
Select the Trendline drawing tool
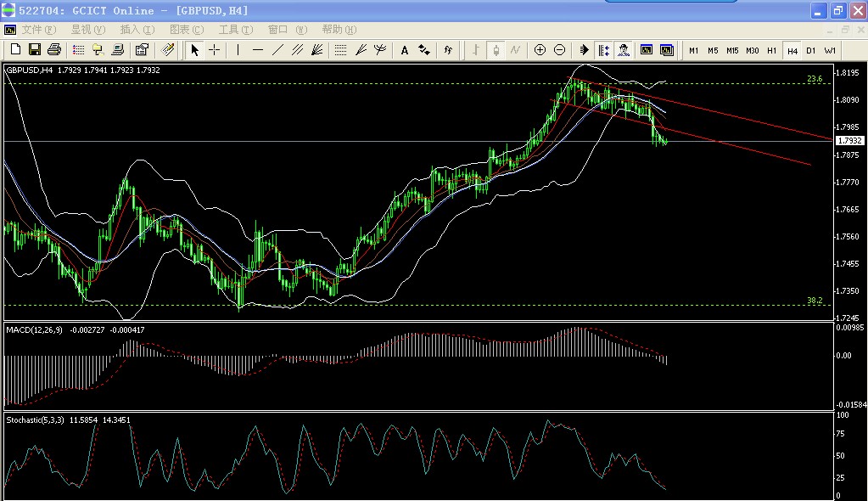point(277,50)
